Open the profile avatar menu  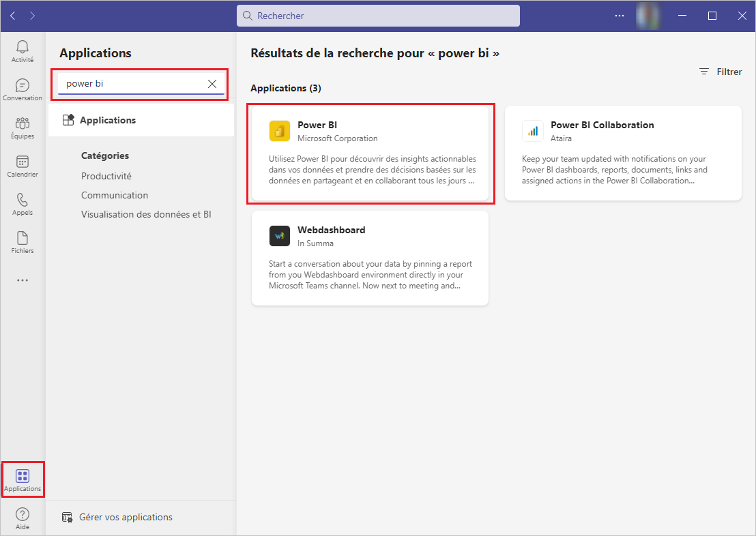point(648,16)
